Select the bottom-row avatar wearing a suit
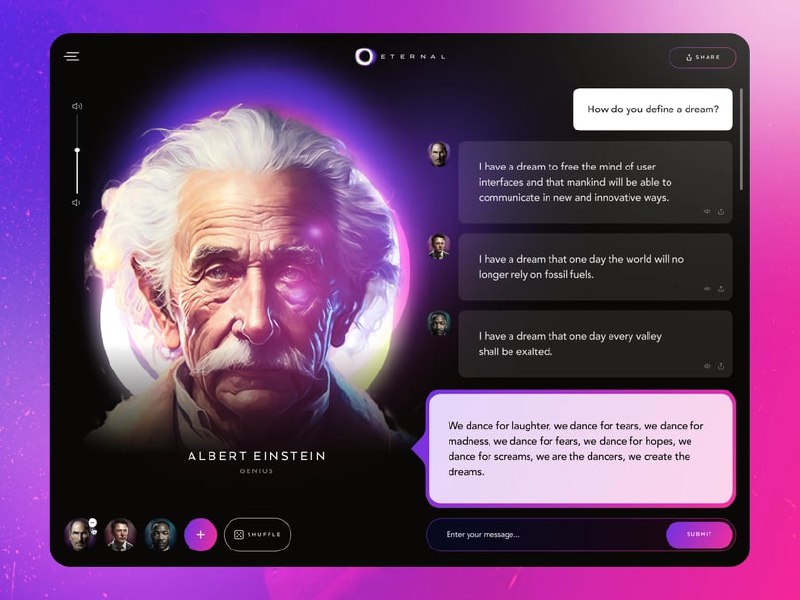The width and height of the screenshot is (800, 600). pyautogui.click(x=120, y=535)
